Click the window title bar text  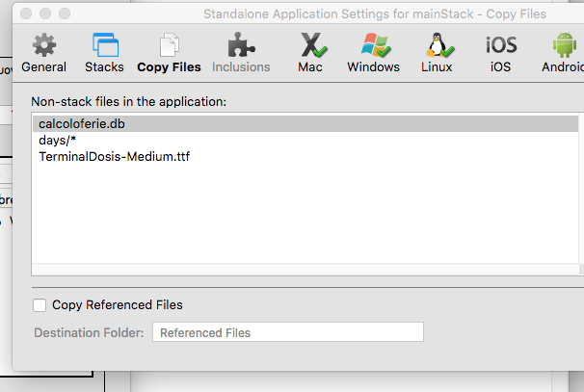374,14
